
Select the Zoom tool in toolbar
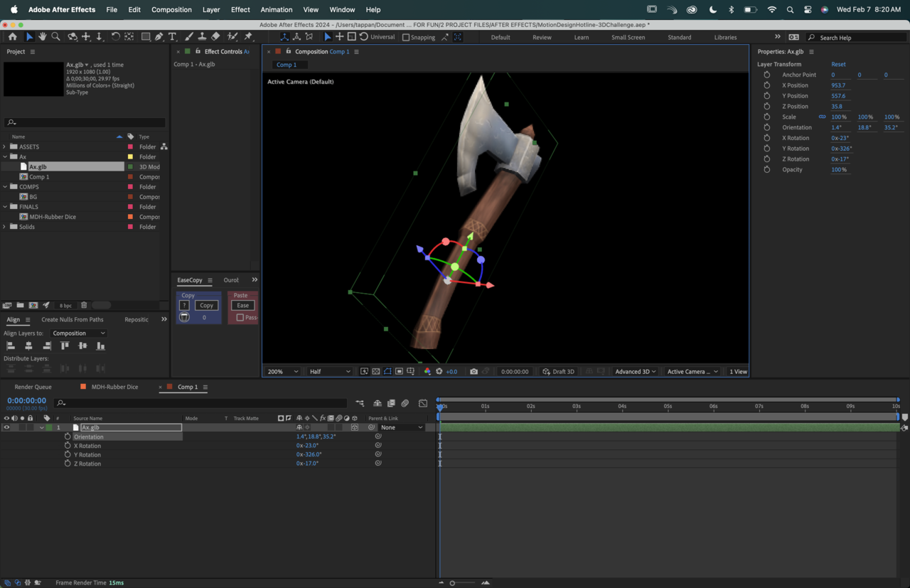click(55, 37)
